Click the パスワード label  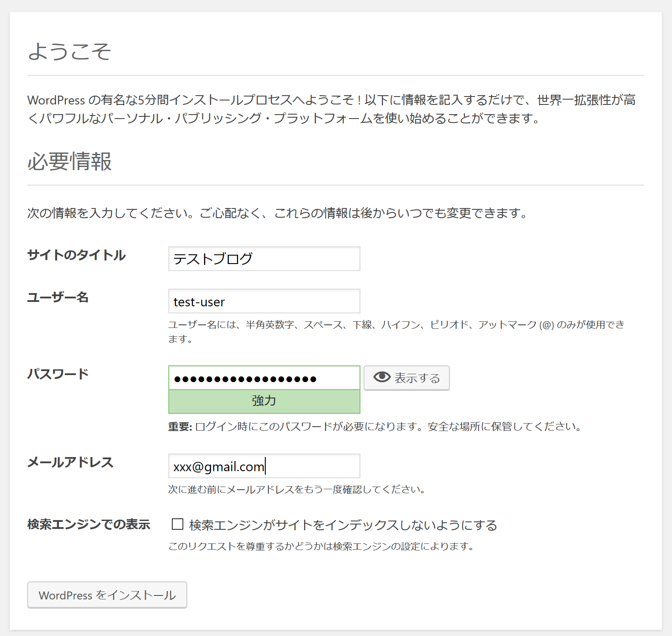[x=58, y=374]
